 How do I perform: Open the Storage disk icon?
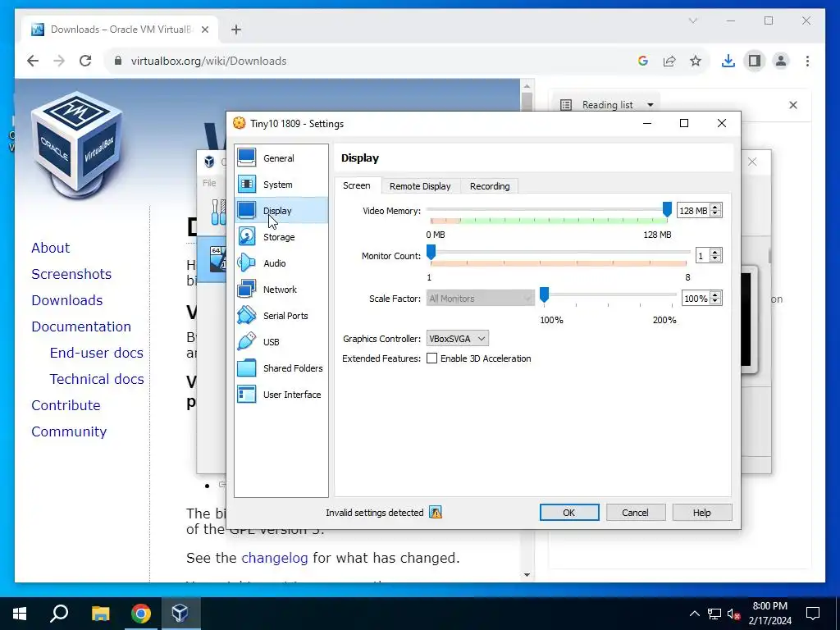(246, 237)
